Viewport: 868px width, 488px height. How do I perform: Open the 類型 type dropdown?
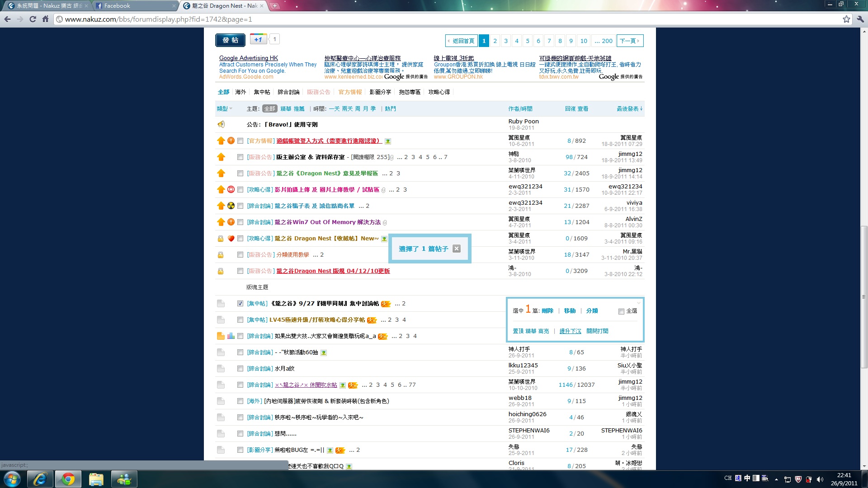224,108
